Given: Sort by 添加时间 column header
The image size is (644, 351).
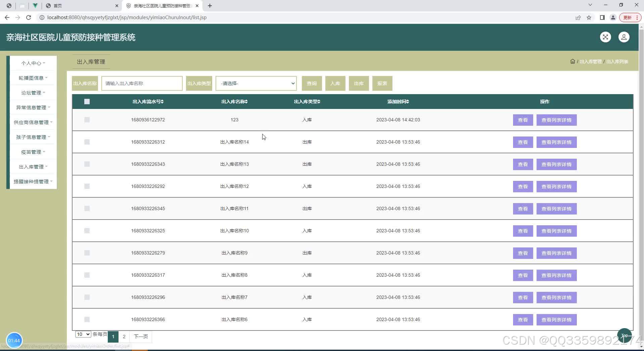Looking at the screenshot, I should click(x=398, y=102).
